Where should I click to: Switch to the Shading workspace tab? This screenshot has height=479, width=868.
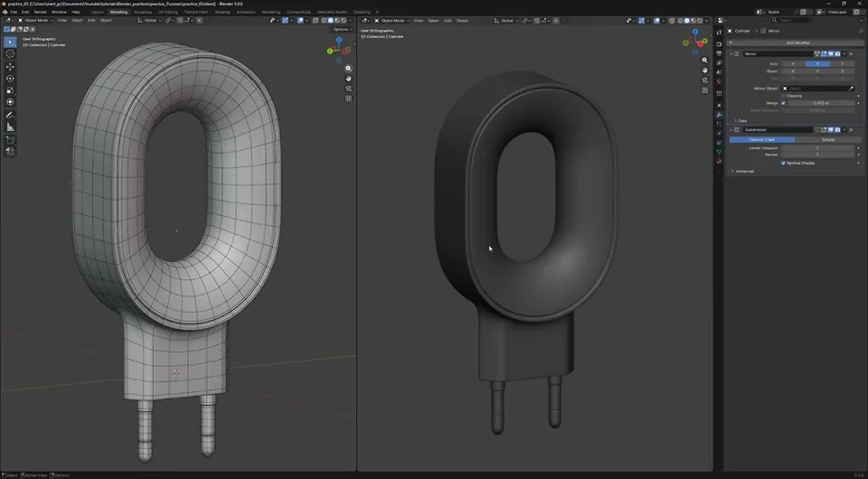tap(222, 12)
